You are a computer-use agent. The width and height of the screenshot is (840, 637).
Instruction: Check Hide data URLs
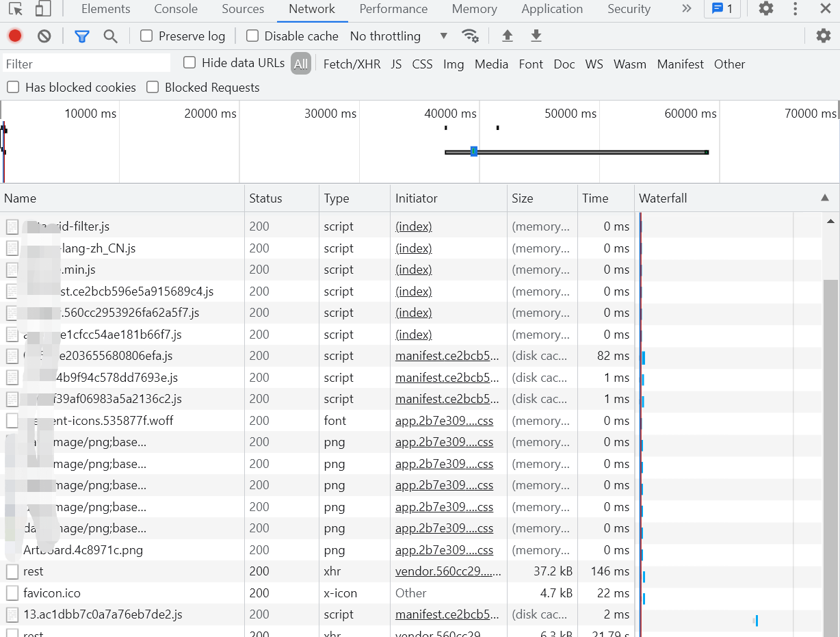[x=189, y=62]
